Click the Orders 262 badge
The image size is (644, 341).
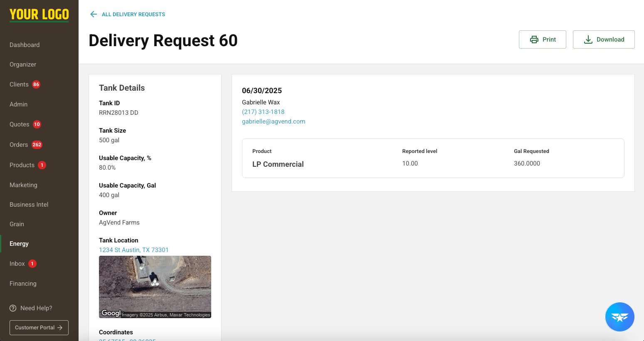(x=37, y=145)
